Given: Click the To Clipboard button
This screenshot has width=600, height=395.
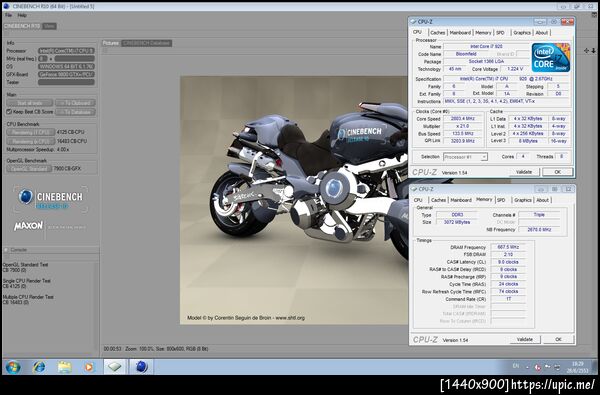Looking at the screenshot, I should pyautogui.click(x=75, y=103).
